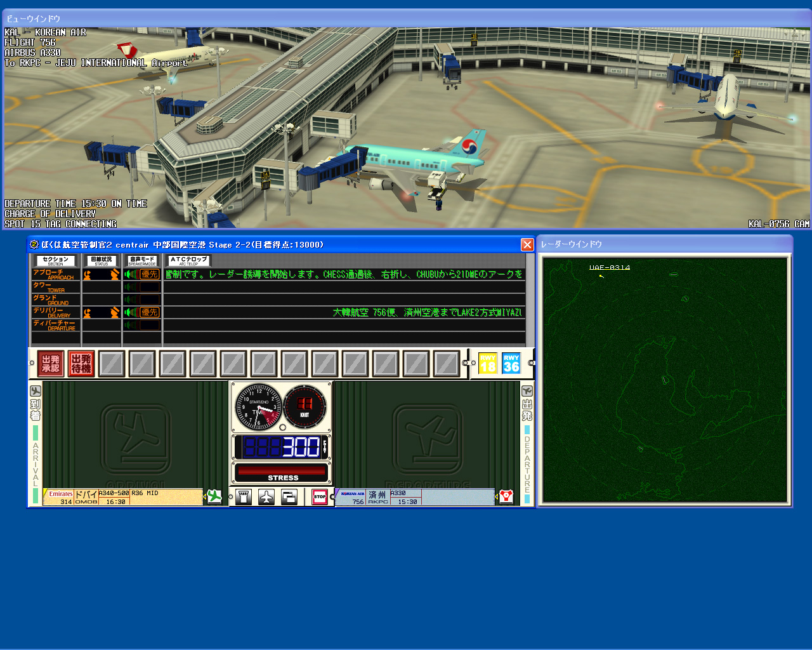Click the speaker icon in the Ground row
This screenshot has width=812, height=650.
[131, 300]
